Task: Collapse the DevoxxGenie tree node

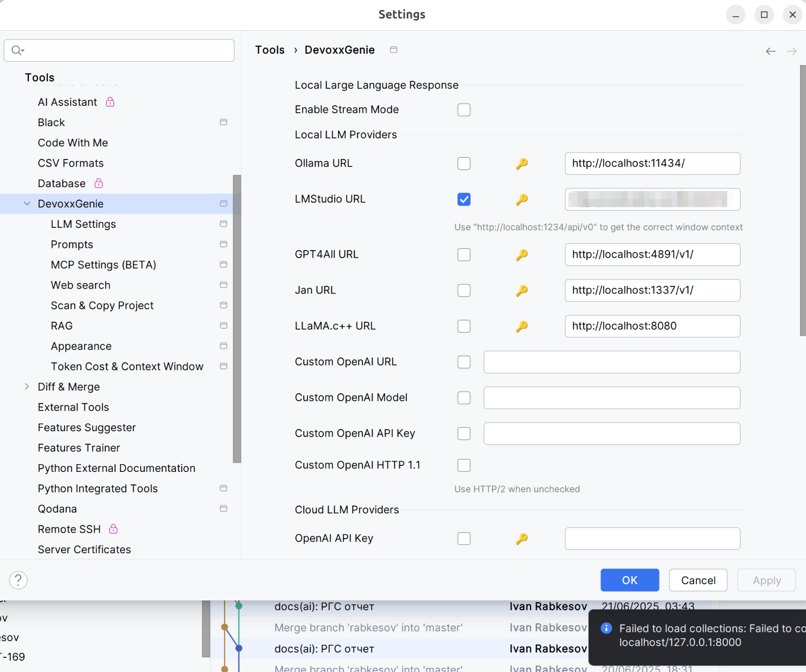Action: click(27, 204)
